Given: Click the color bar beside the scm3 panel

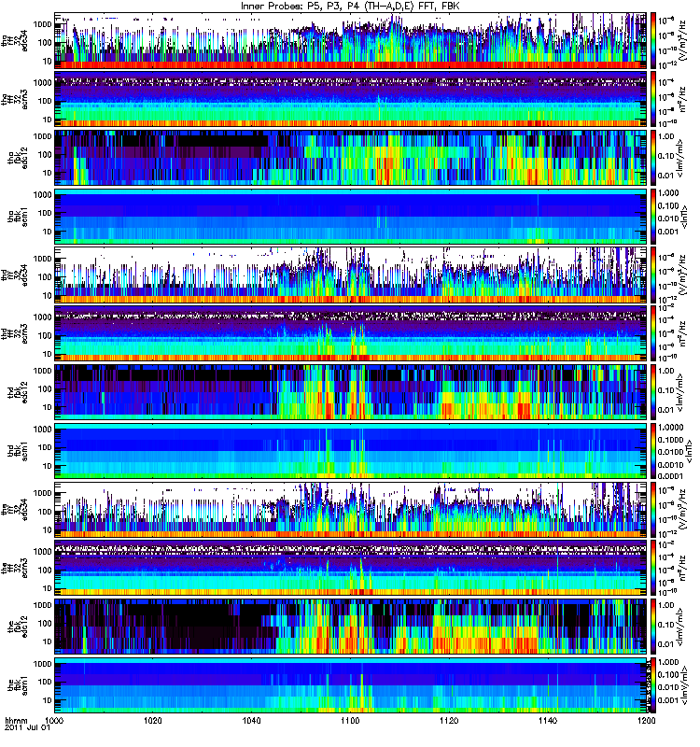Looking at the screenshot, I should [x=652, y=568].
